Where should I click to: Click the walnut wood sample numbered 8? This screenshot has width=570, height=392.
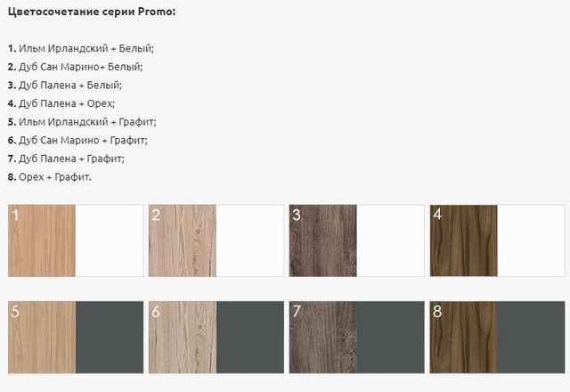coord(464,337)
